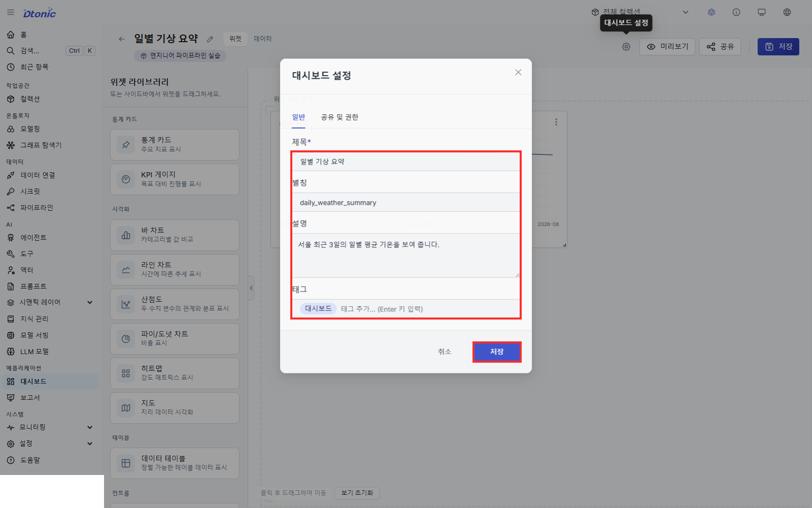812x508 pixels.
Task: Click the 제목 title input field
Action: pyautogui.click(x=406, y=162)
